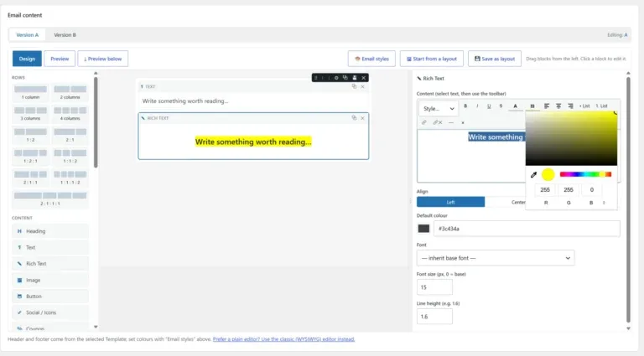Click the drag handle in dark row toolbar
Image resolution: width=644 pixels, height=356 pixels.
tap(316, 78)
